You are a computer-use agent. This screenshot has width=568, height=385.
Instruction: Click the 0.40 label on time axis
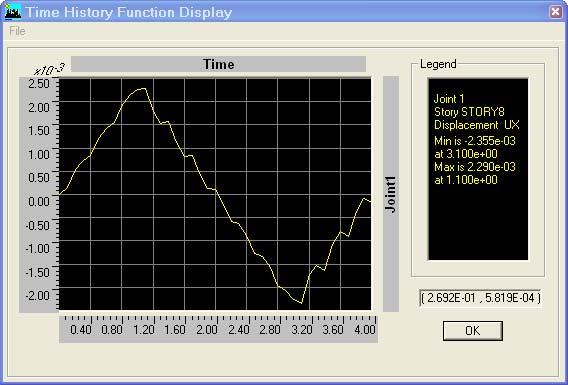(81, 330)
